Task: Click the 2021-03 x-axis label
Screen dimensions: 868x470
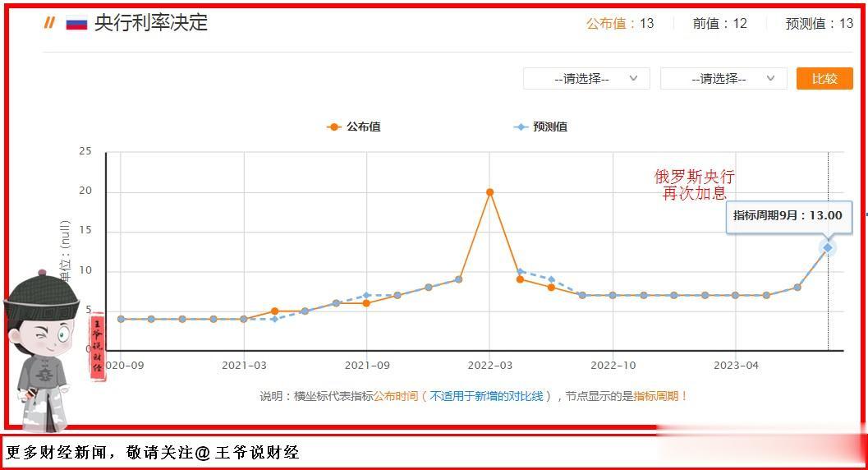Action: click(244, 366)
